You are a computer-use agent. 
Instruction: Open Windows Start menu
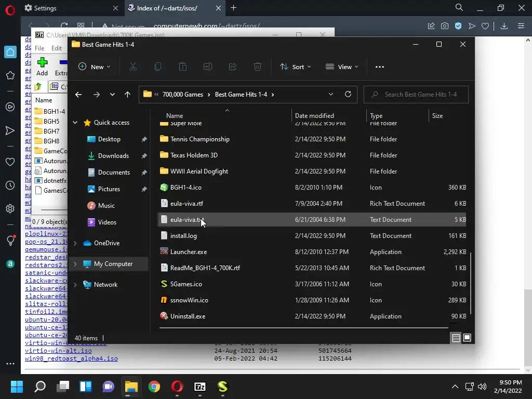(x=17, y=387)
